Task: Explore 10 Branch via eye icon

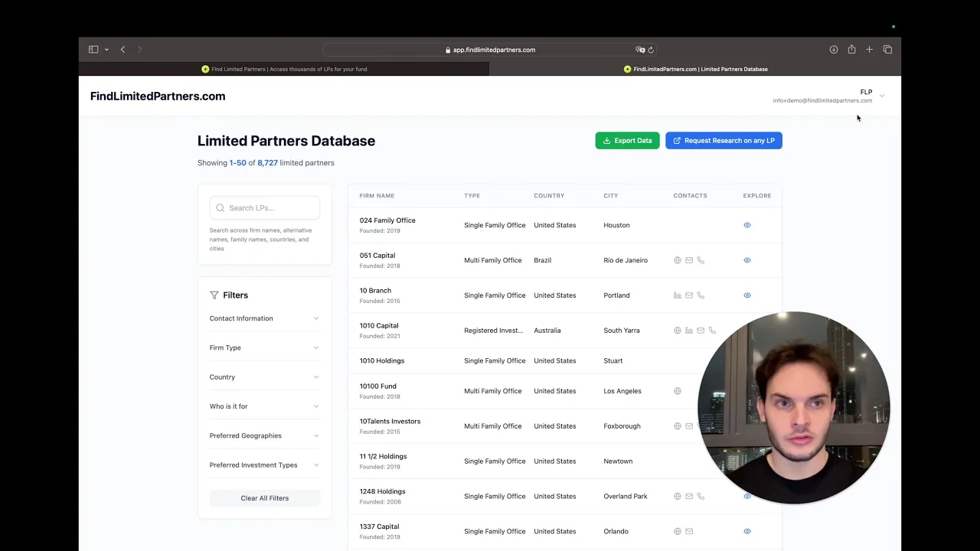Action: [747, 295]
